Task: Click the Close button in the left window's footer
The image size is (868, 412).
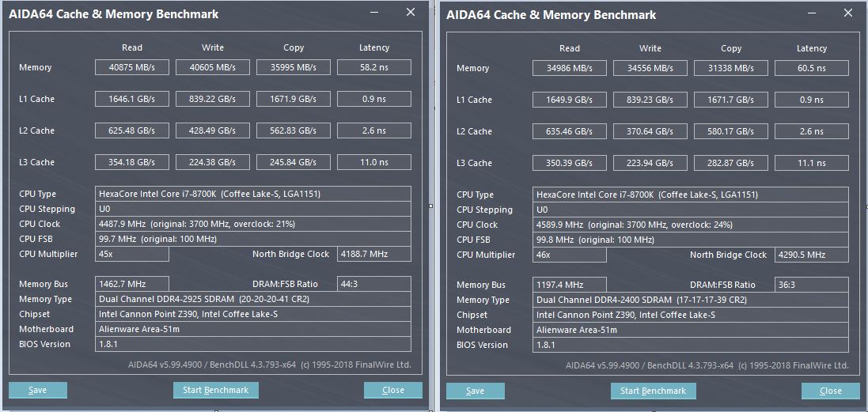Action: [x=393, y=390]
